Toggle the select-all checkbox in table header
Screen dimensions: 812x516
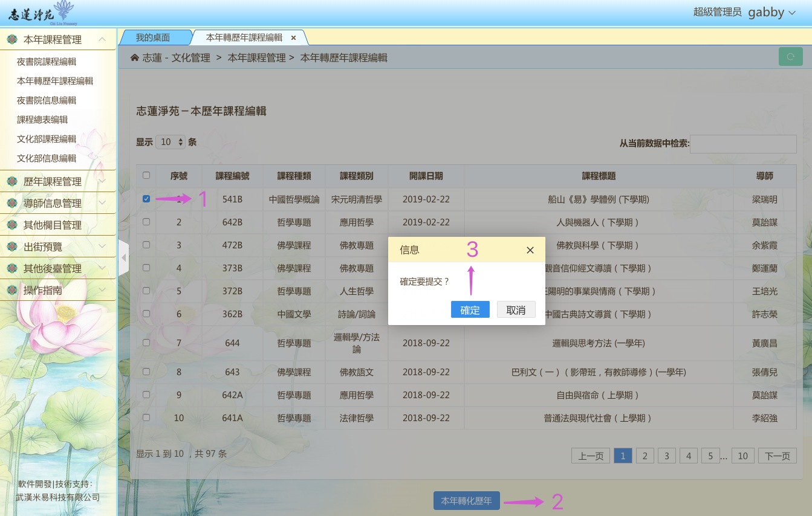tap(146, 175)
